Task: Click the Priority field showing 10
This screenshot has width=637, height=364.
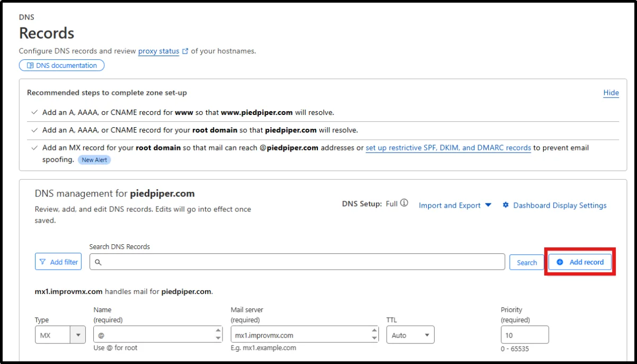Action: tap(525, 335)
